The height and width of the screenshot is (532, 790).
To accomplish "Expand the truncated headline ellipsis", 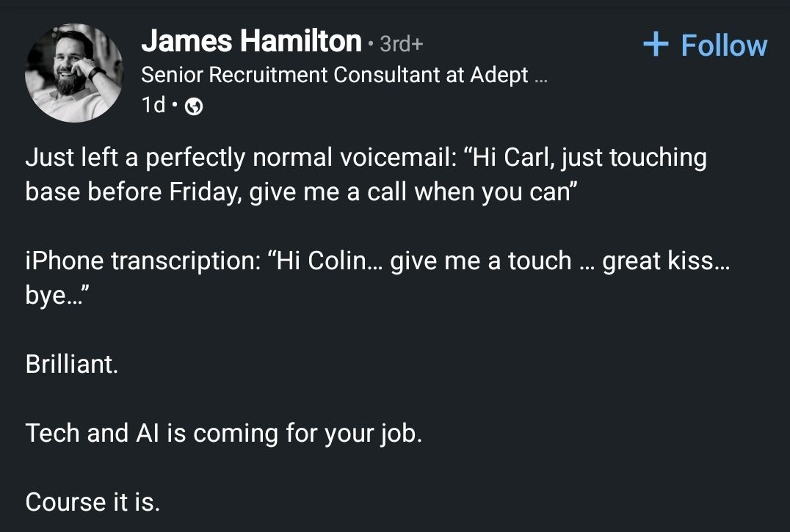I will [x=542, y=76].
